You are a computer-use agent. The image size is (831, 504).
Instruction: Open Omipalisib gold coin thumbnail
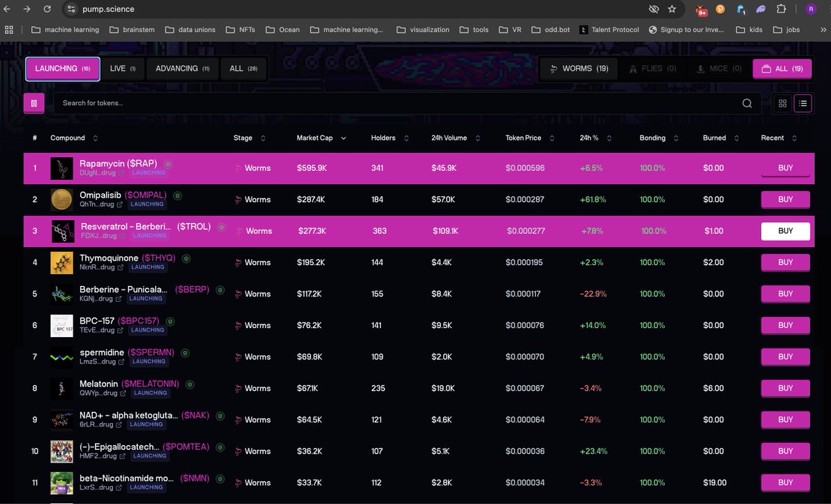62,199
